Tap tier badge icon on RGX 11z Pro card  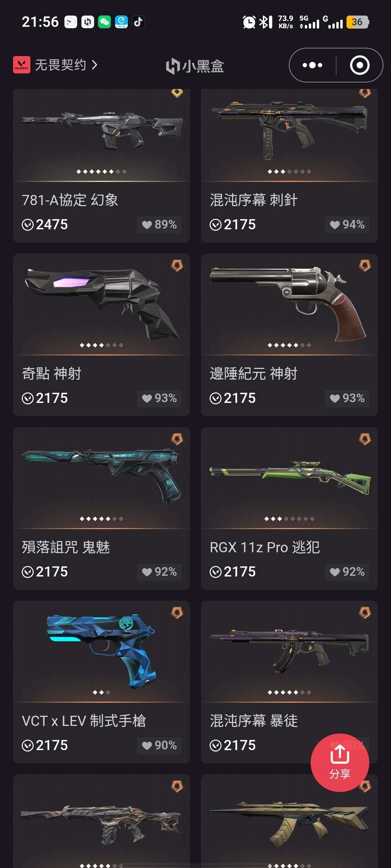[365, 439]
